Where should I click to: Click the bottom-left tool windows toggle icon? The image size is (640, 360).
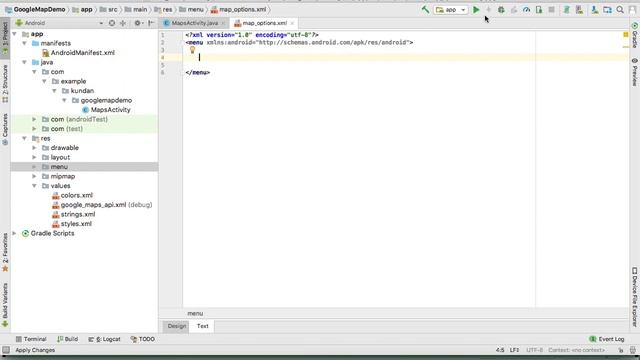pyautogui.click(x=6, y=350)
